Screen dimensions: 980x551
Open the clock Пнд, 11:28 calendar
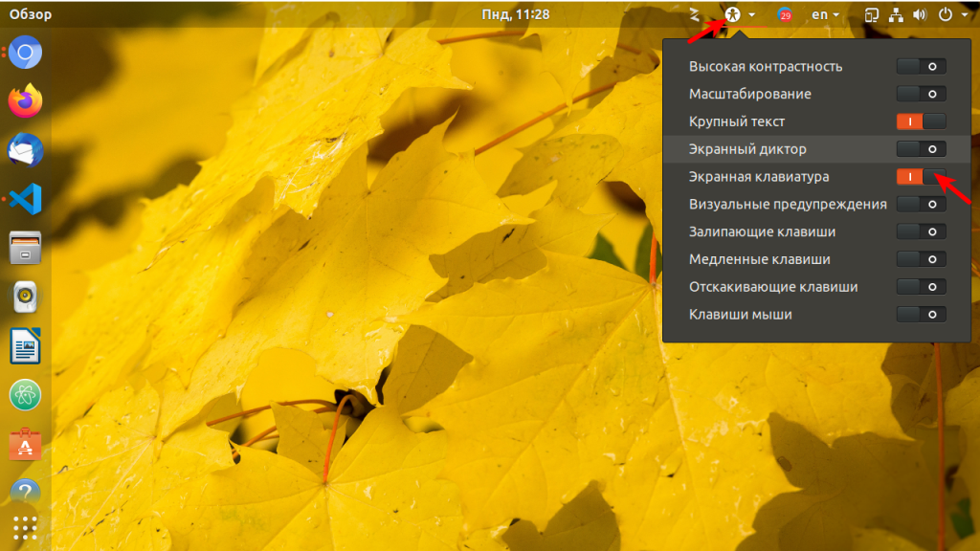point(516,14)
